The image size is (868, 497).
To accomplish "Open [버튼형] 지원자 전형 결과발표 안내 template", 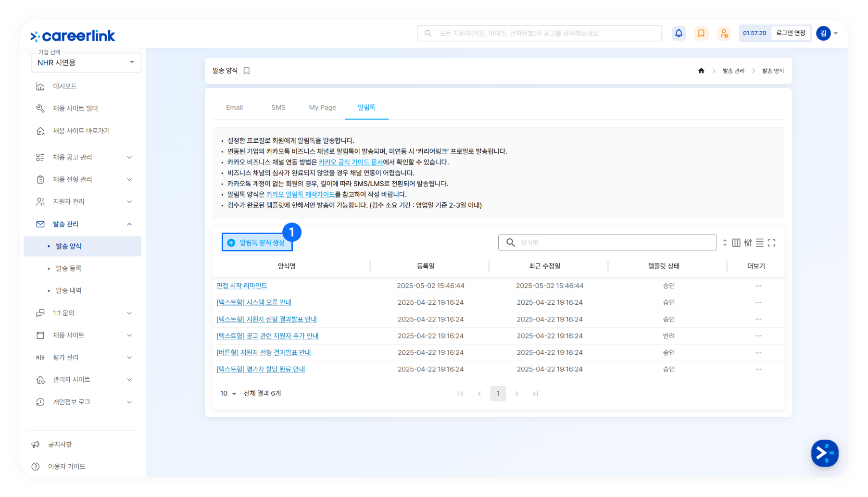I will click(264, 353).
